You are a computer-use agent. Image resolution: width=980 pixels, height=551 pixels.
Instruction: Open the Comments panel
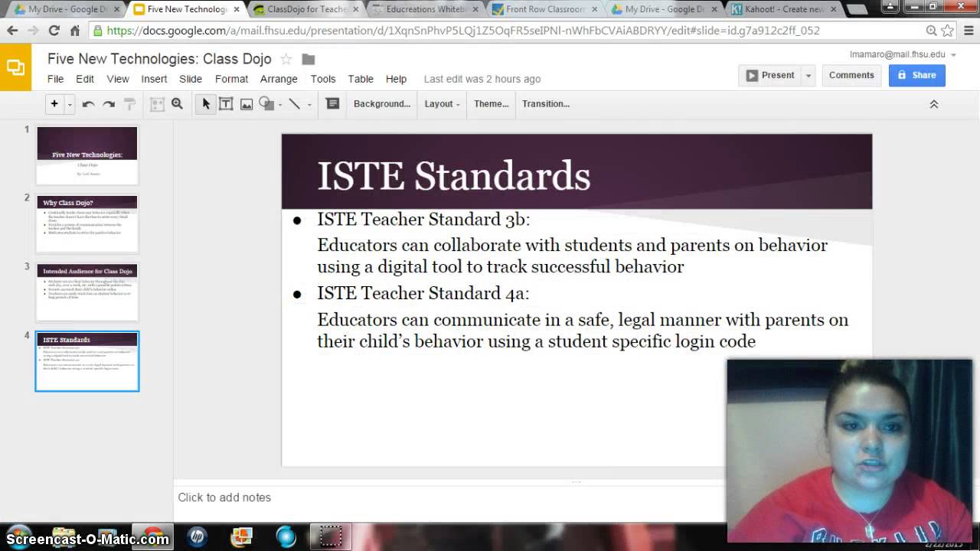point(851,75)
